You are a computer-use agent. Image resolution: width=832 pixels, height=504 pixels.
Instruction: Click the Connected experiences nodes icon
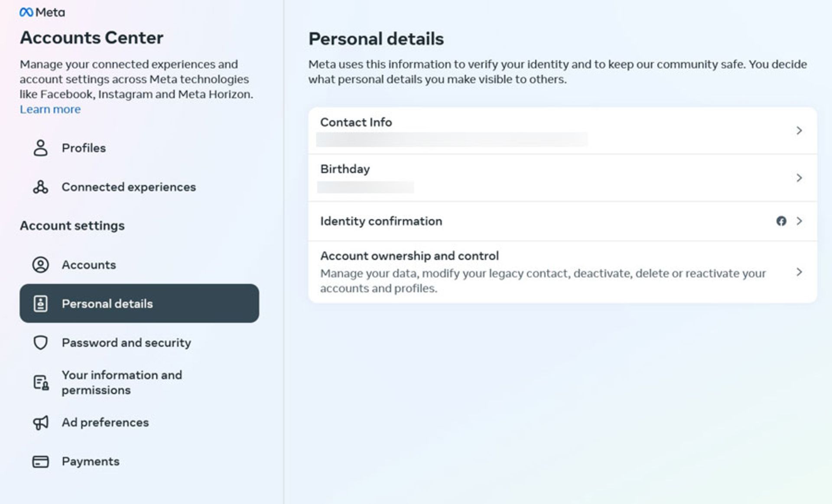[41, 187]
